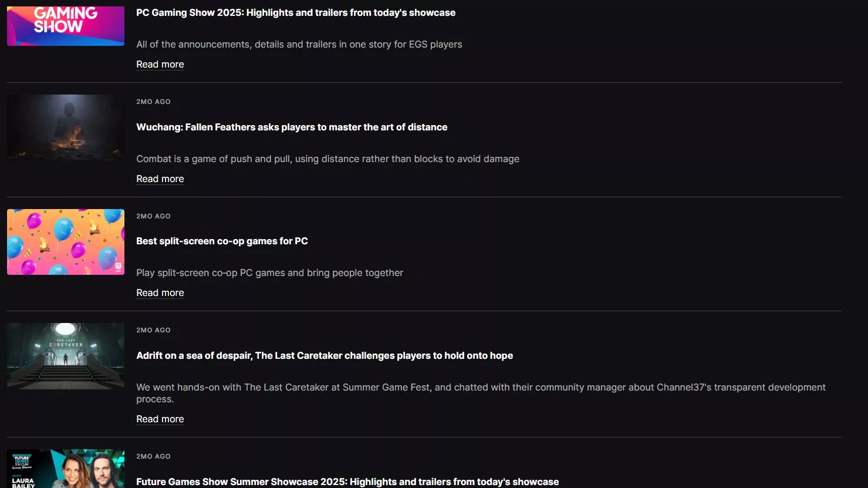
Task: Open the balloons thumbnail for split-screen co-op article
Action: pos(65,242)
